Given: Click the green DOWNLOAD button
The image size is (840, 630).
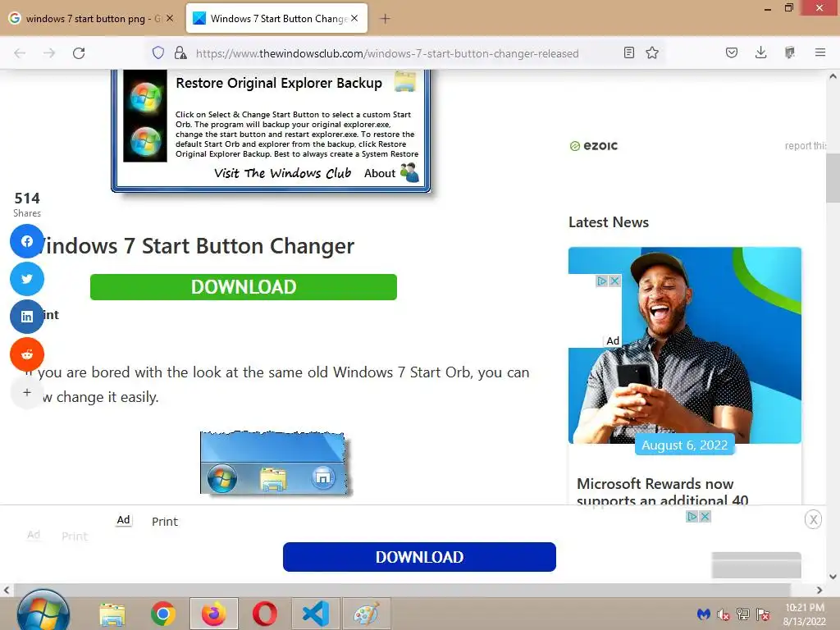Looking at the screenshot, I should point(243,287).
